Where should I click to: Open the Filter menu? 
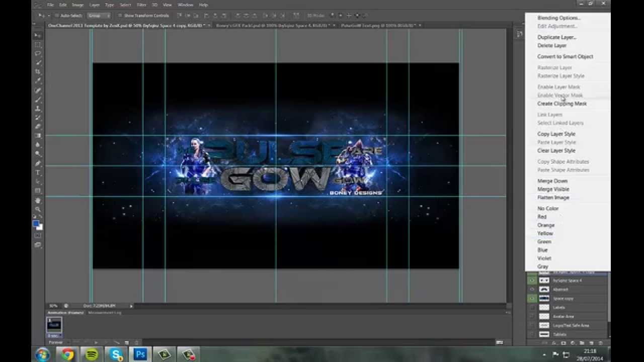(x=141, y=5)
